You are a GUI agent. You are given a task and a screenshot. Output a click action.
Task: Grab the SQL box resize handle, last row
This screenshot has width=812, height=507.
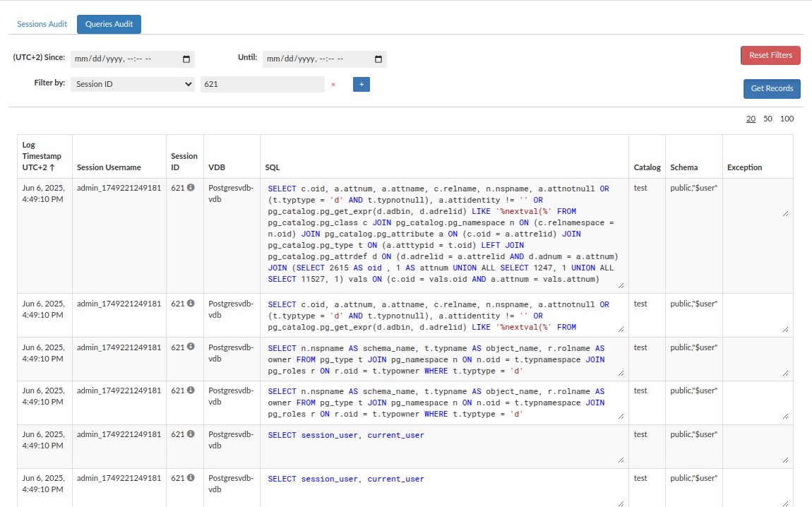coord(621,503)
